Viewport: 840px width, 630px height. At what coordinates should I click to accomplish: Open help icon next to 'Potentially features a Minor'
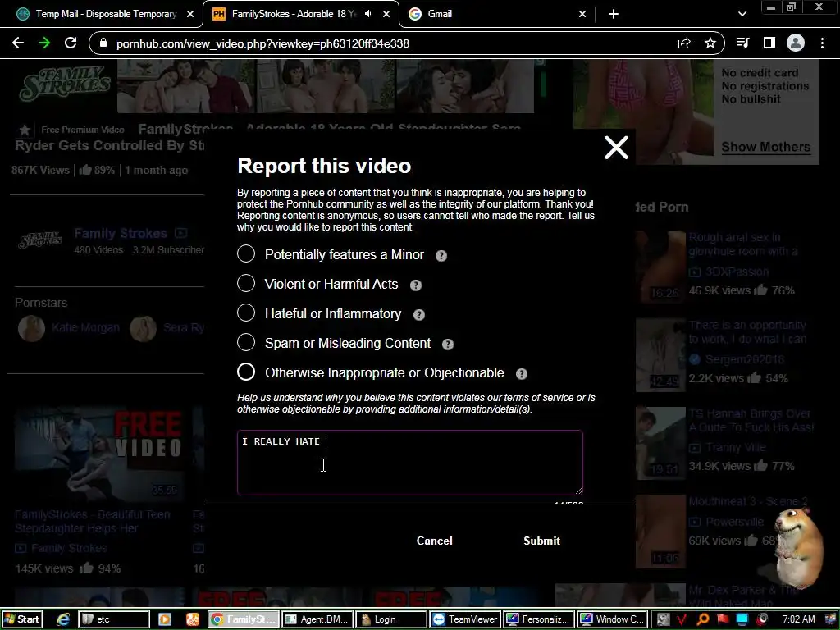click(x=441, y=256)
